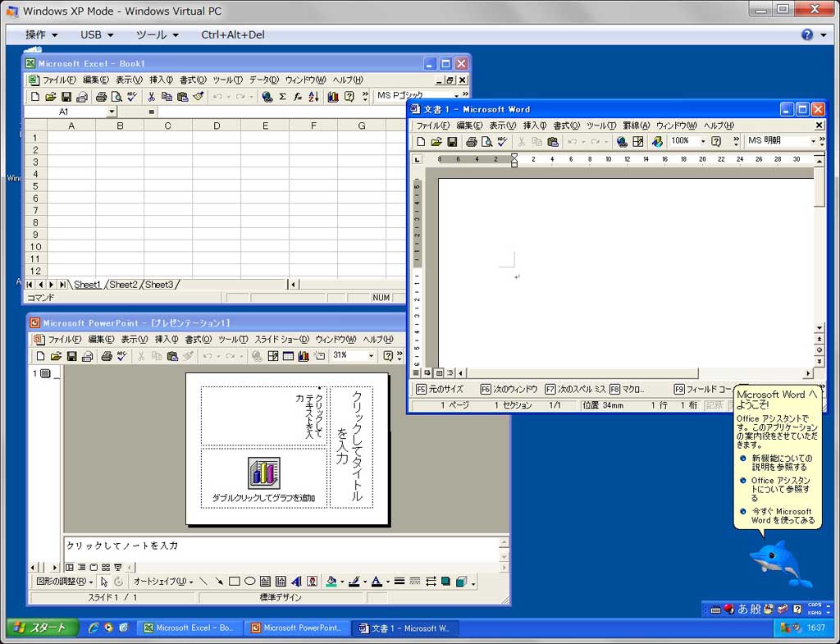The height and width of the screenshot is (644, 840).
Task: Open PowerPoint's 31% zoom dropdown
Action: click(370, 355)
